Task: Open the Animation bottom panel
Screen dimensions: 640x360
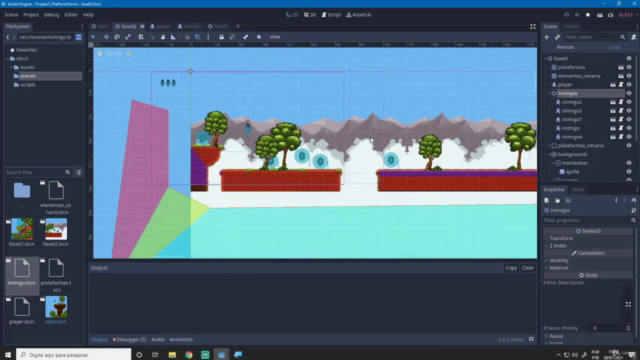Action: [x=181, y=339]
